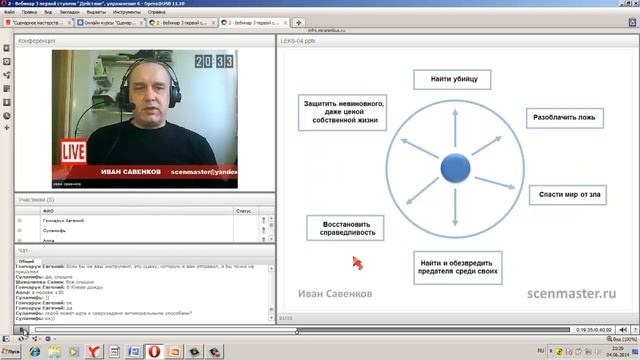Open the Вид menu
The width and height of the screenshot is (640, 360).
click(48, 12)
